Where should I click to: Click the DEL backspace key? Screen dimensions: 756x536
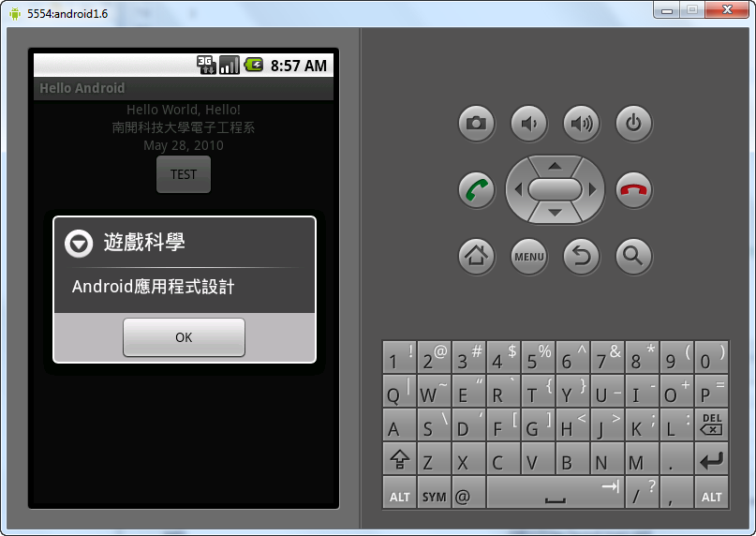coord(712,424)
